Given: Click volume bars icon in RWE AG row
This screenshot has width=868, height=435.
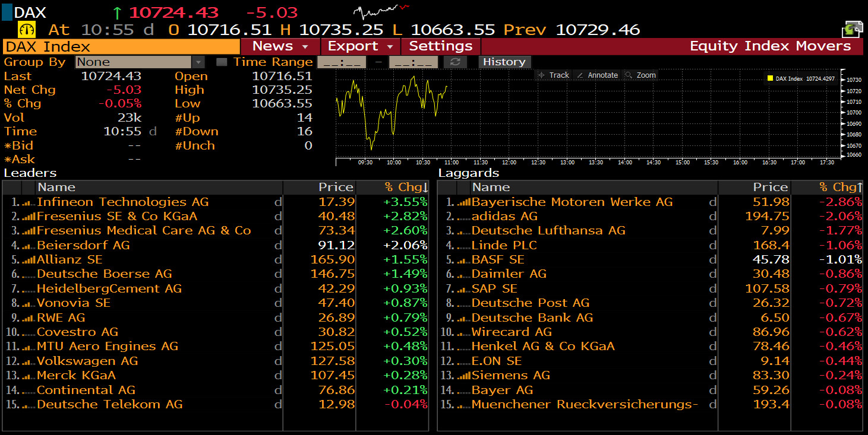Looking at the screenshot, I should pyautogui.click(x=29, y=318).
